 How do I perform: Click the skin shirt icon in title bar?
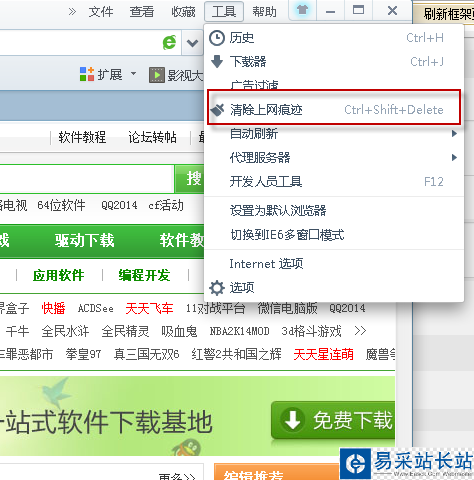(x=302, y=10)
